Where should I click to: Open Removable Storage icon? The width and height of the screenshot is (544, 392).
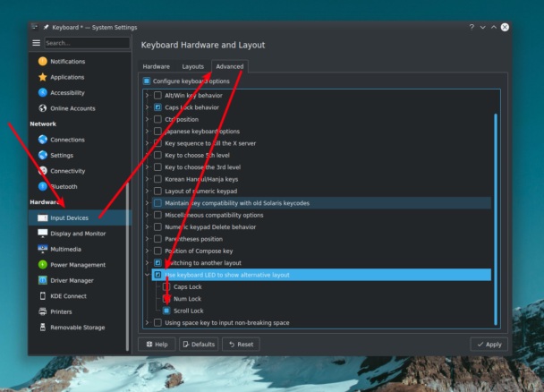(43, 328)
